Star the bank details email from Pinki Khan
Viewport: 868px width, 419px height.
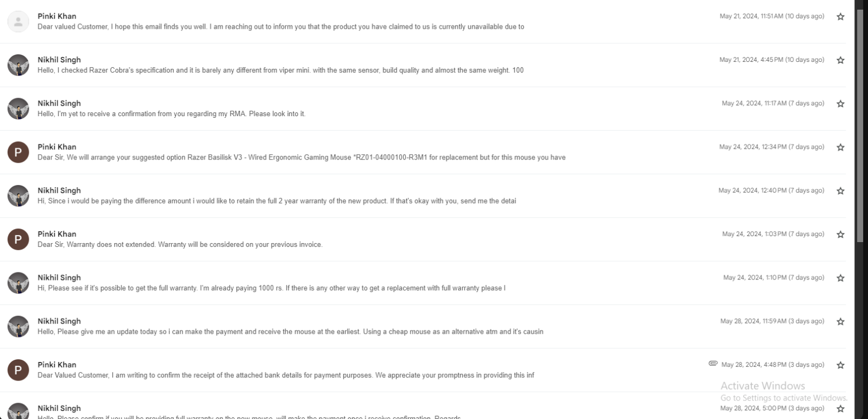pyautogui.click(x=840, y=365)
